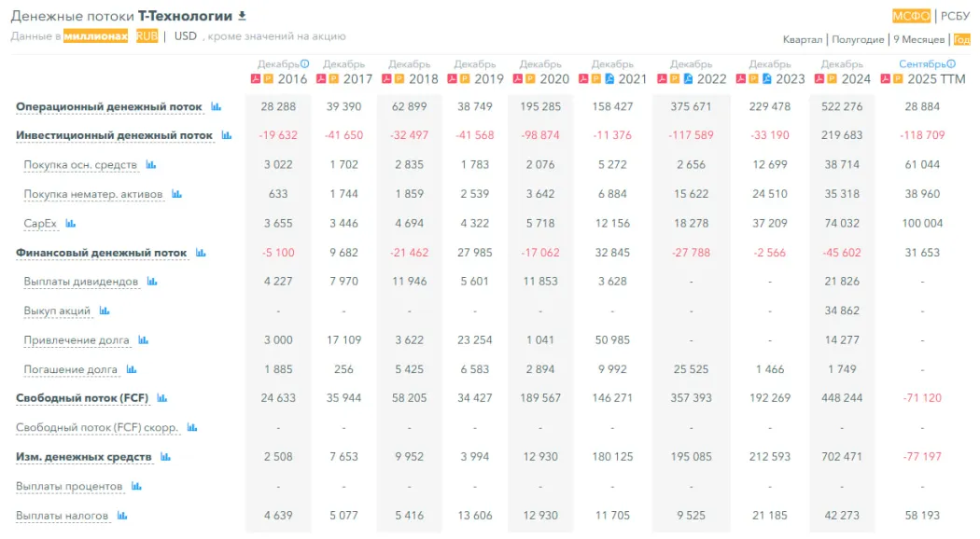This screenshot has width=980, height=539.
Task: Switch the reporting standard to РСБУ
Action: (955, 16)
